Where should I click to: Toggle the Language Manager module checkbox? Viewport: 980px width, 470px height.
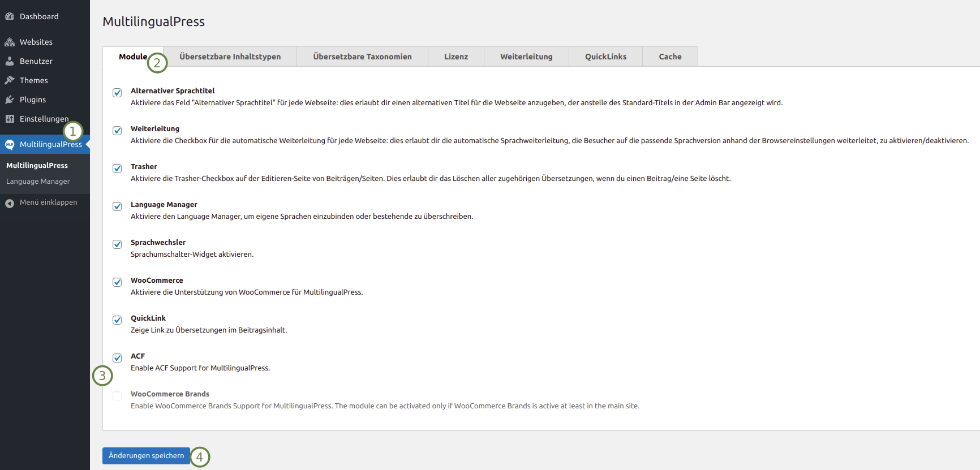click(x=117, y=206)
